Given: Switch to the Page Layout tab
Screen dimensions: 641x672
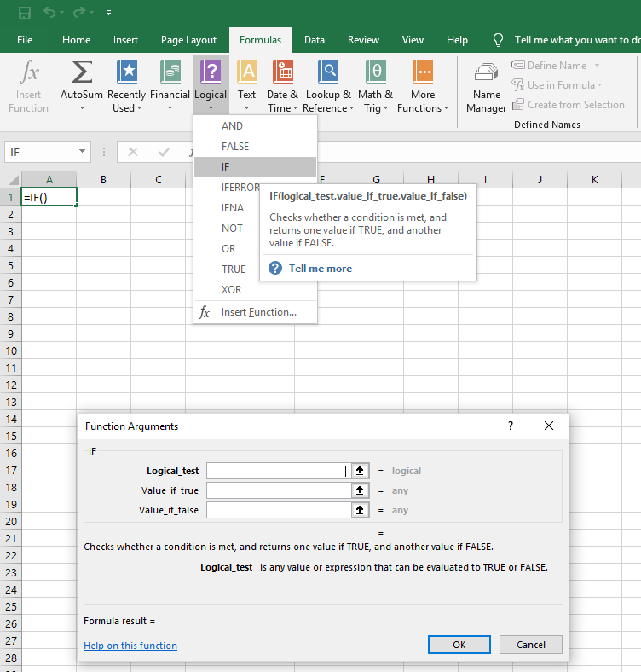Looking at the screenshot, I should click(188, 40).
